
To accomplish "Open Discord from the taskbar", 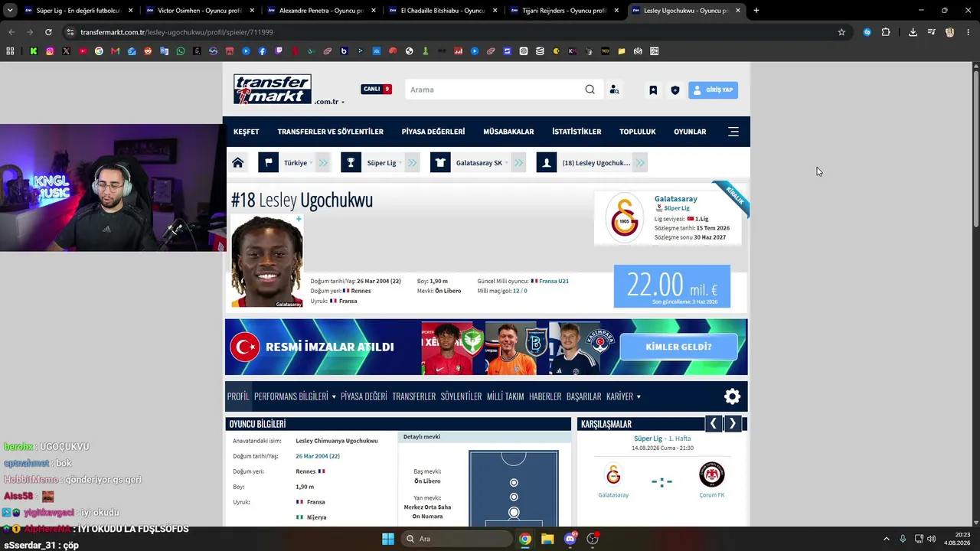I will click(x=570, y=539).
